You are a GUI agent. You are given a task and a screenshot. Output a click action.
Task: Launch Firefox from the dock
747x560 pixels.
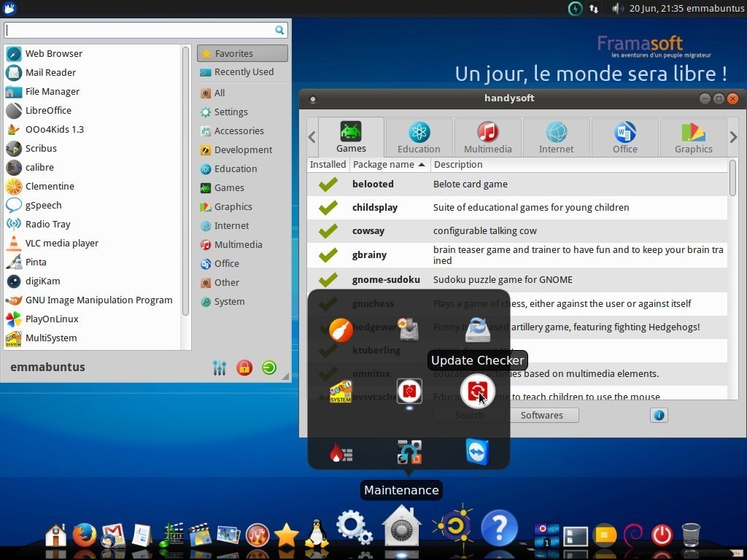85,534
